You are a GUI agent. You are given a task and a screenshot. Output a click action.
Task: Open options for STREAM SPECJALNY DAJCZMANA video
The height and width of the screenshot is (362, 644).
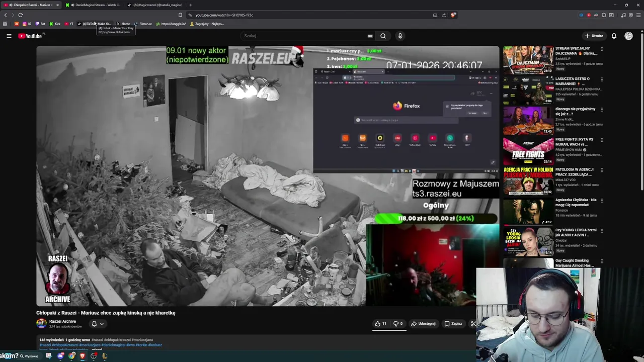tap(602, 49)
